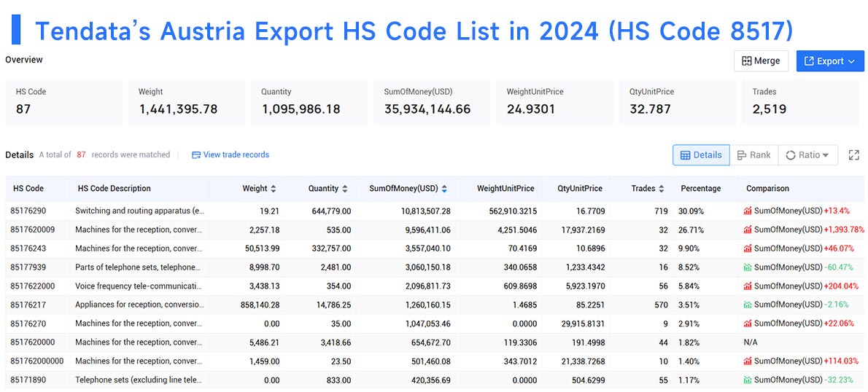This screenshot has height=392, width=868.
Task: Click the QtyUnitPrice overview card 32.787
Action: [x=678, y=102]
